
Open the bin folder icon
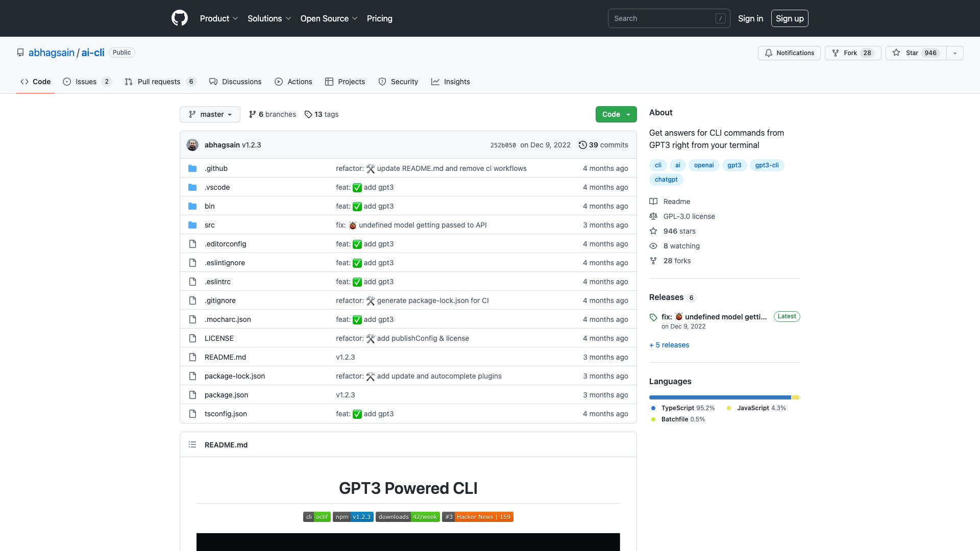192,206
